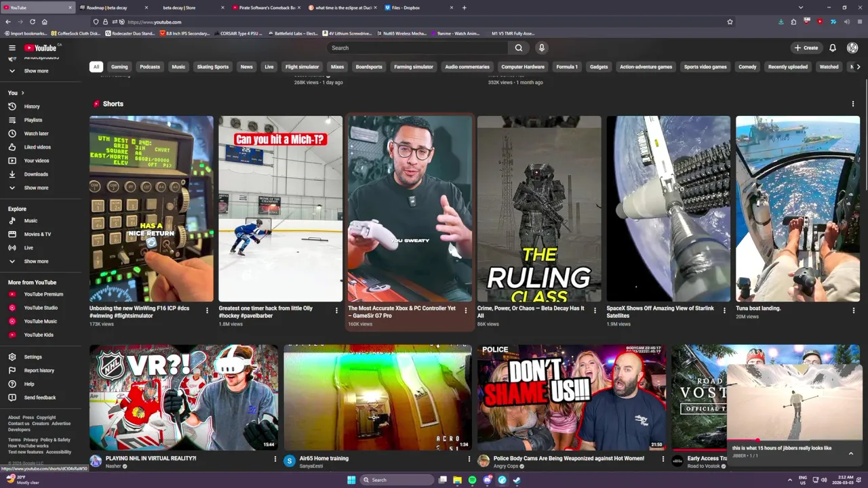Screen dimensions: 868x488
Task: Open options for Tuna boat landing short
Action: [x=854, y=310]
